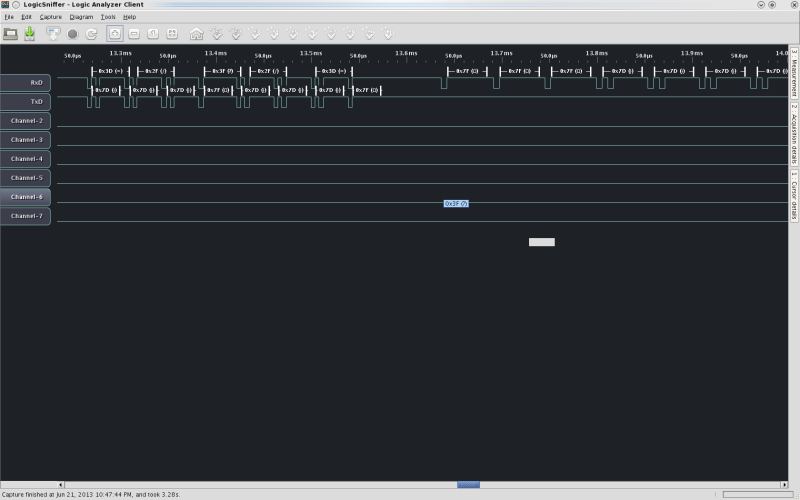Click the 13.3ms timeline marker
This screenshot has height=500, width=800.
pyautogui.click(x=120, y=53)
